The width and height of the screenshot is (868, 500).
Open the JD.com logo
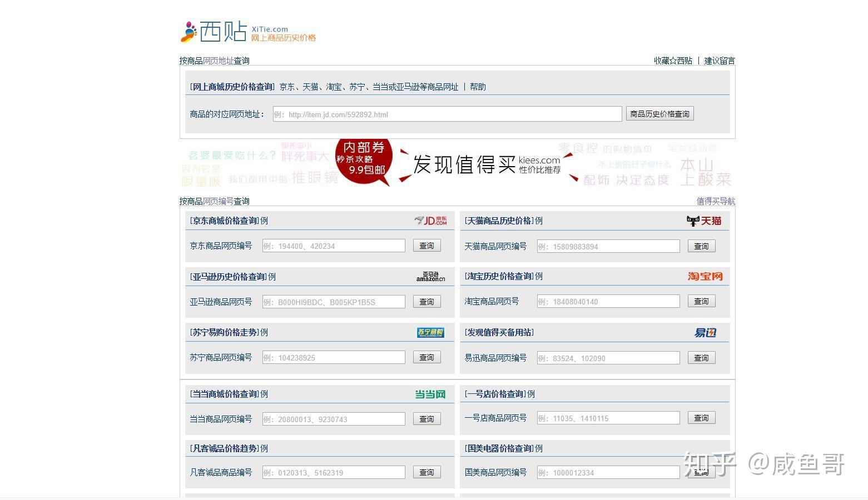(x=430, y=221)
